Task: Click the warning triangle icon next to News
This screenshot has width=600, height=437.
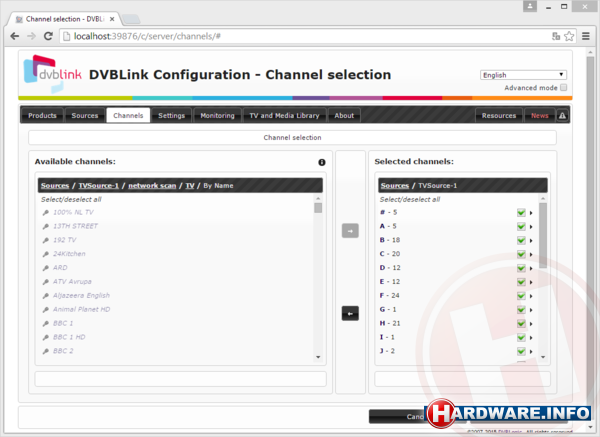Action: tap(562, 116)
